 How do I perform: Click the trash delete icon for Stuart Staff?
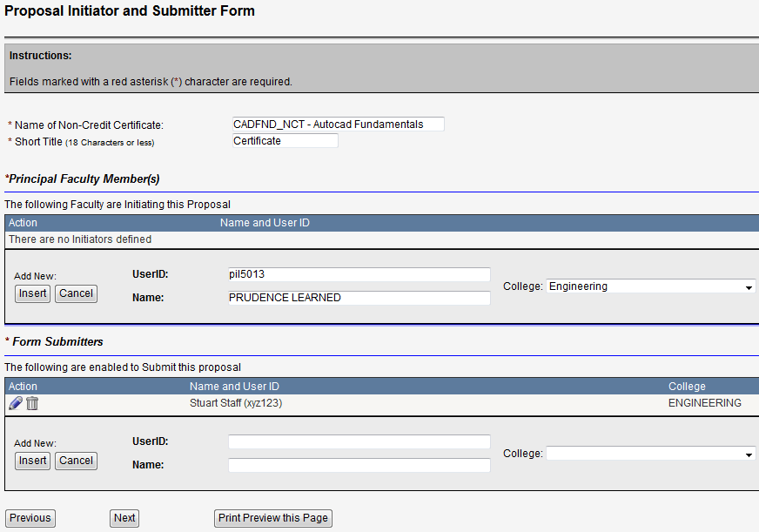coord(32,403)
